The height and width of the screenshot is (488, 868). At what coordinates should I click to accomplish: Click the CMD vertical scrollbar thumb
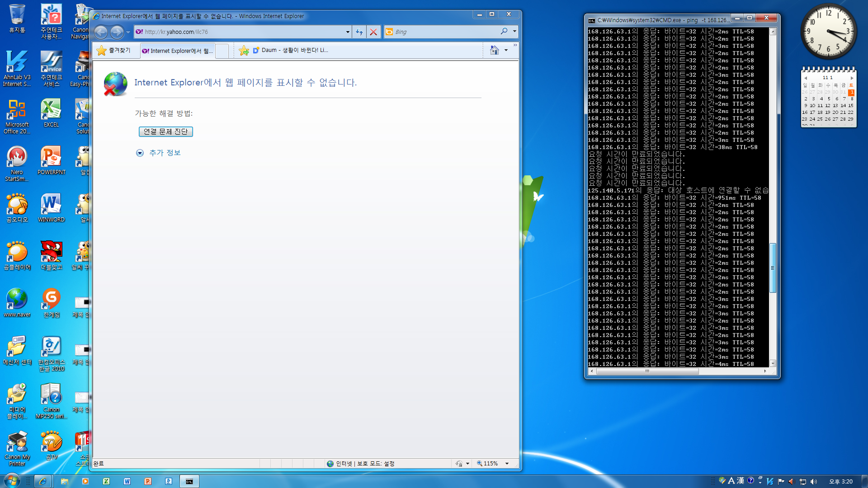pos(773,267)
